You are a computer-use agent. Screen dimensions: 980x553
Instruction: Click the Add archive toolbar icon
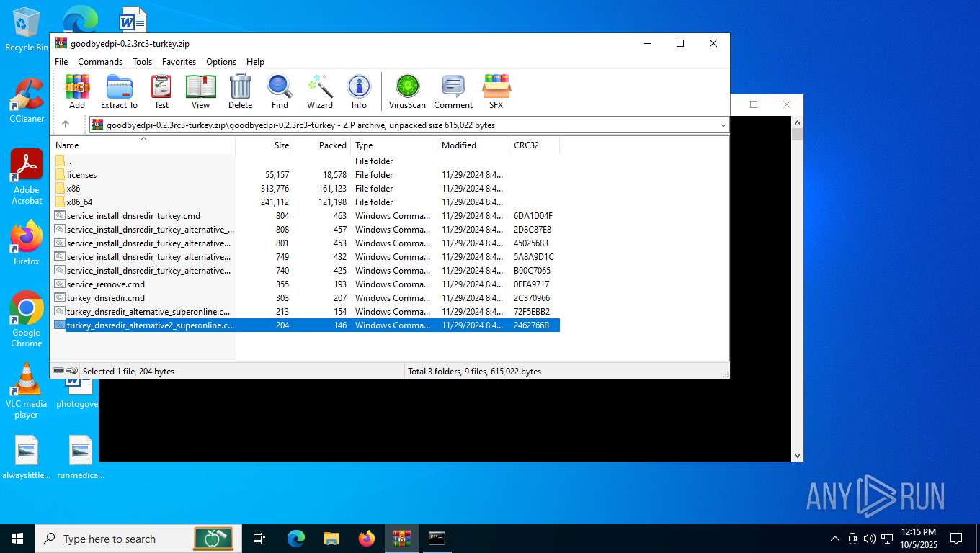[77, 91]
